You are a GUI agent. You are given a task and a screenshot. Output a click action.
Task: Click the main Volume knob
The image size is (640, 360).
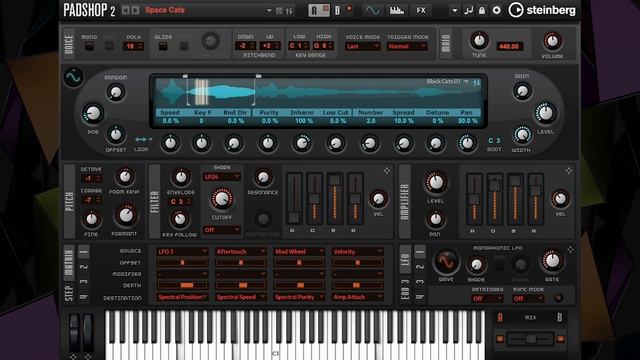click(552, 41)
